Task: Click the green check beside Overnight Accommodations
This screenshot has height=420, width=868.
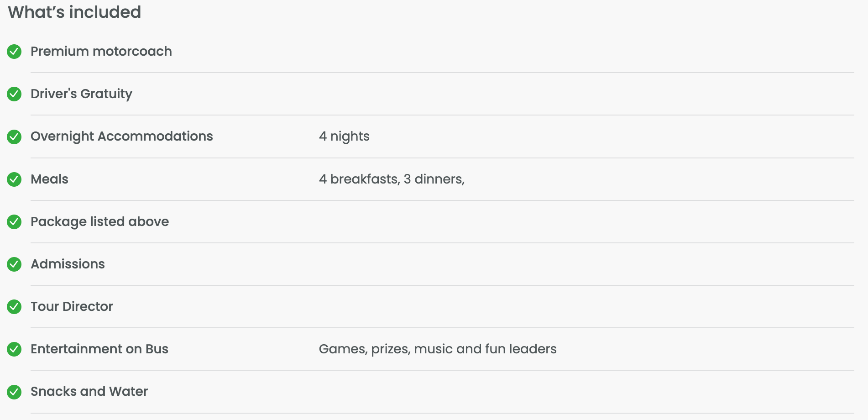Action: (14, 136)
